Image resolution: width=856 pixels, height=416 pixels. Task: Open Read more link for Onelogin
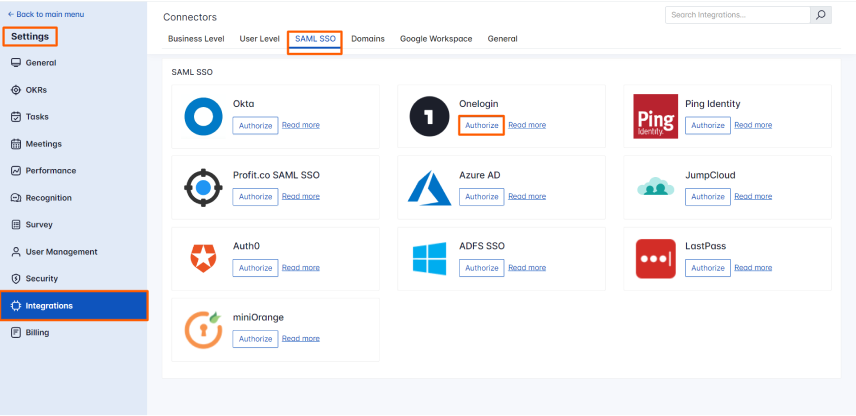(x=527, y=125)
